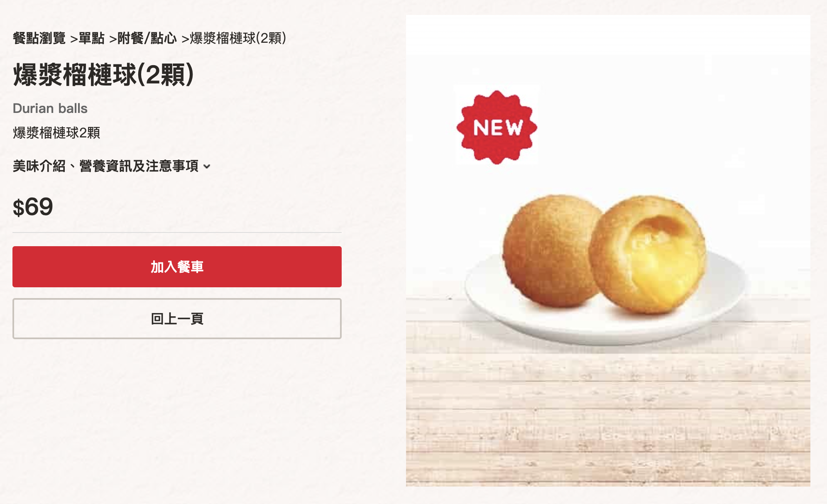Return with the 回上一頁 button

coord(177,318)
